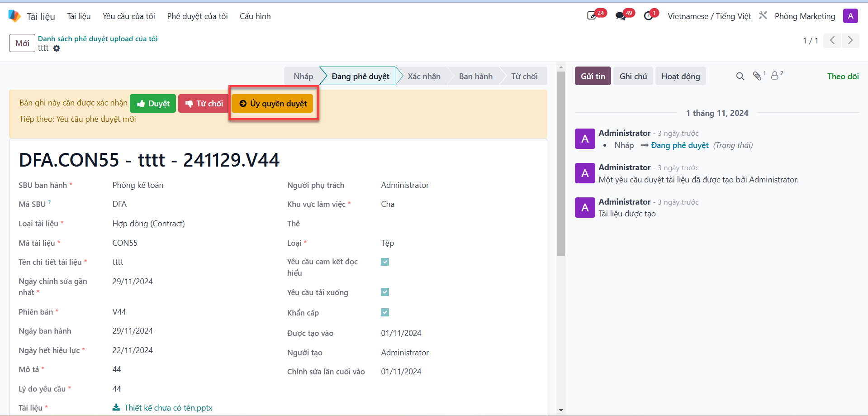This screenshot has width=868, height=416.
Task: Click the help question mark beside Mã SBU
Action: click(x=49, y=202)
